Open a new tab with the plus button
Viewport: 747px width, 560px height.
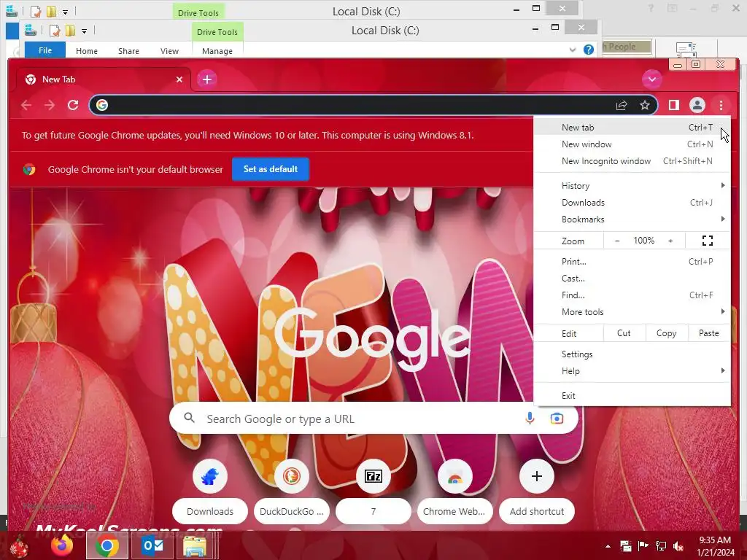point(206,79)
